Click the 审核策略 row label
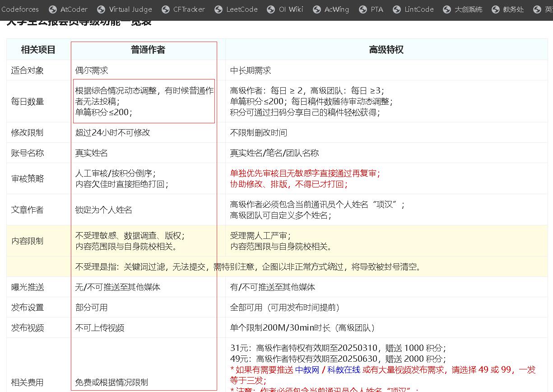 pos(28,179)
